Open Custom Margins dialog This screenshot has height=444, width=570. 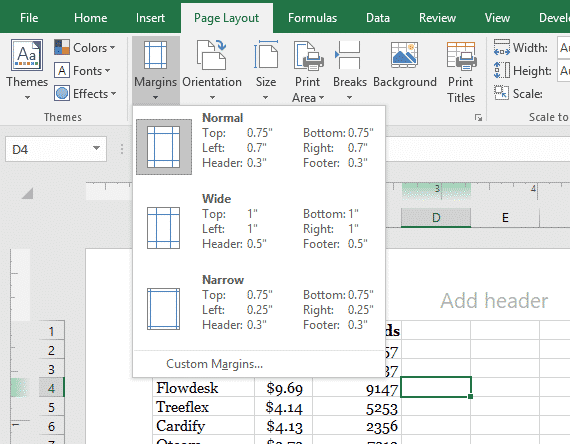pyautogui.click(x=214, y=364)
